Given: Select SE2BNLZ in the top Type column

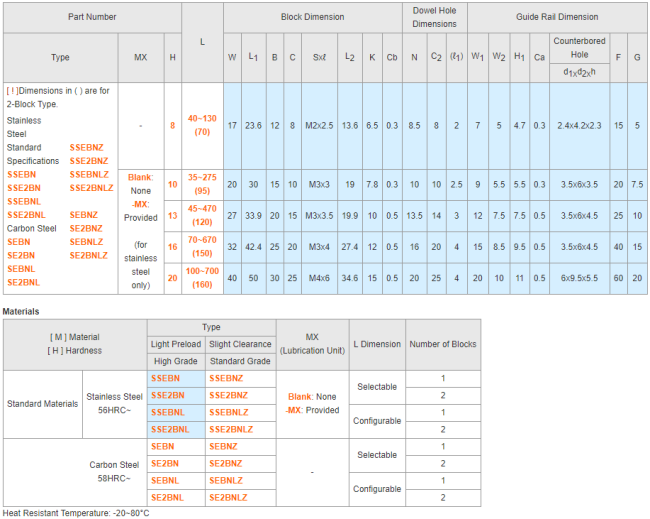Looking at the screenshot, I should point(89,256).
